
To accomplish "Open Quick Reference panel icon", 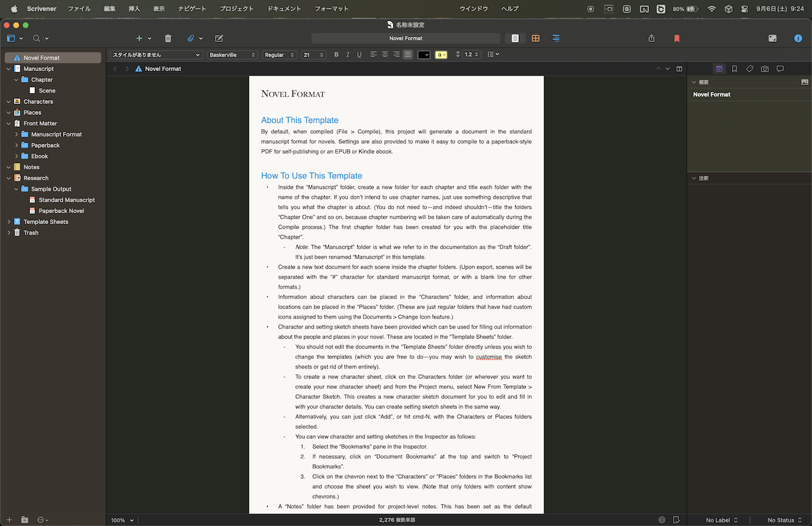I will point(772,38).
